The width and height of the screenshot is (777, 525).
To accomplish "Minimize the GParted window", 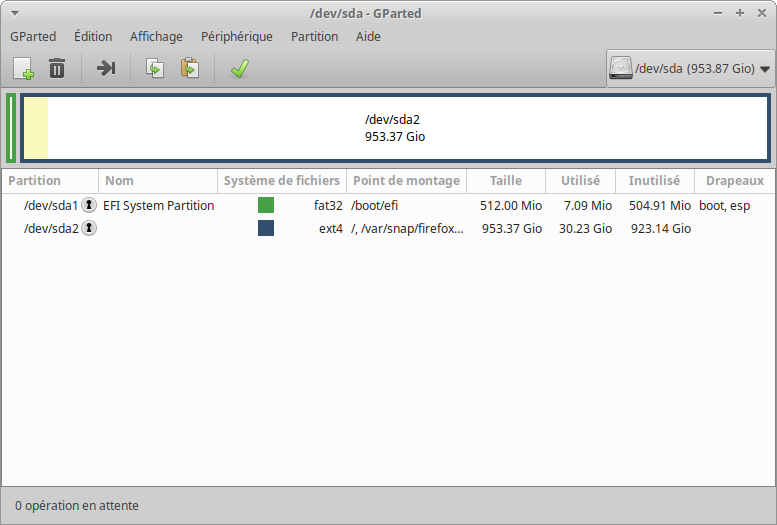I will 718,13.
